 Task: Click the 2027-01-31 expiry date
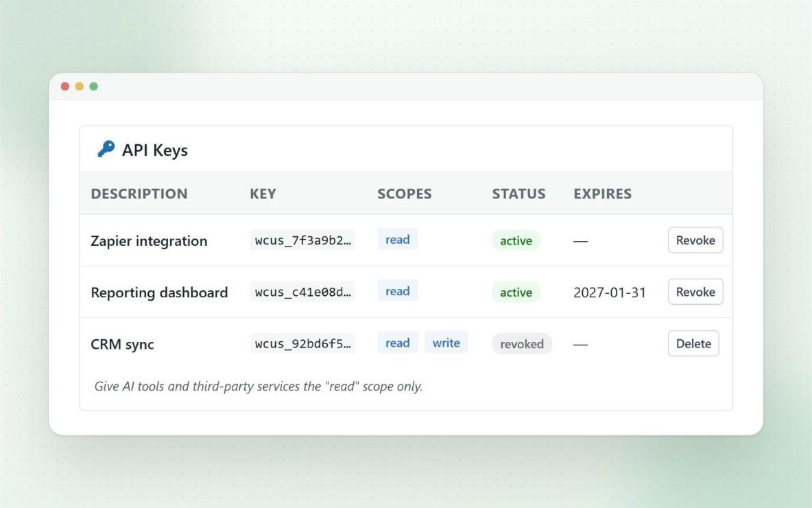tap(610, 292)
